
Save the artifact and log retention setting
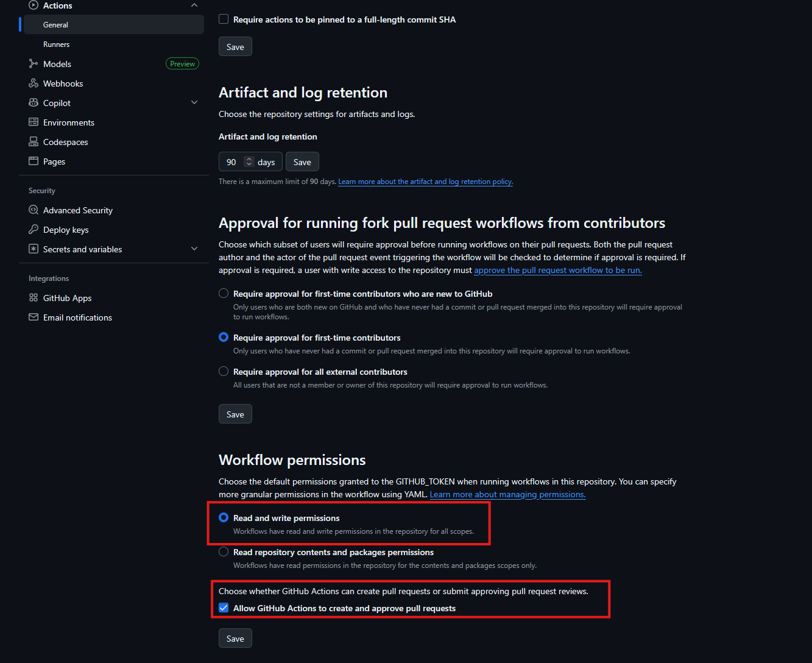pos(302,161)
